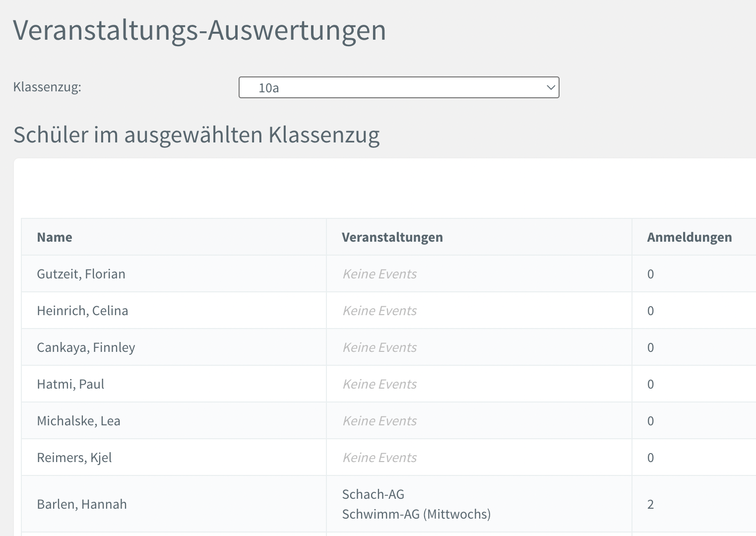Click Keine Events in Reimers, Kjel's row
This screenshot has width=756, height=536.
pyautogui.click(x=379, y=458)
